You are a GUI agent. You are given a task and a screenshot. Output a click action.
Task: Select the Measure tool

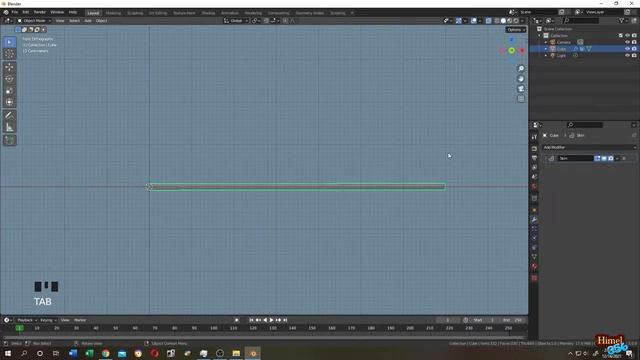coord(9,127)
